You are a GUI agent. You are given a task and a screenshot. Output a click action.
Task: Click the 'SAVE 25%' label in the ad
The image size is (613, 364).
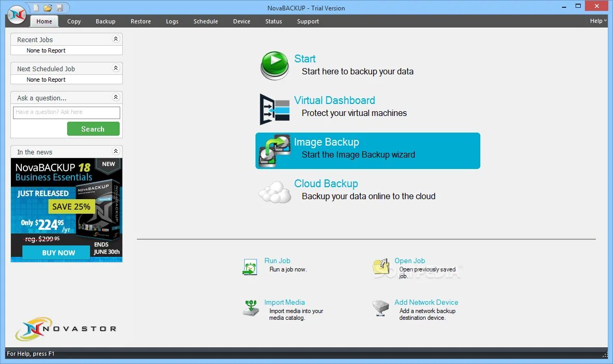pos(71,206)
